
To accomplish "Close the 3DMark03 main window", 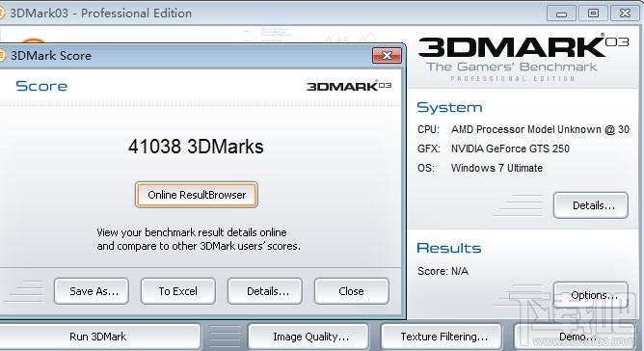I will (625, 13).
